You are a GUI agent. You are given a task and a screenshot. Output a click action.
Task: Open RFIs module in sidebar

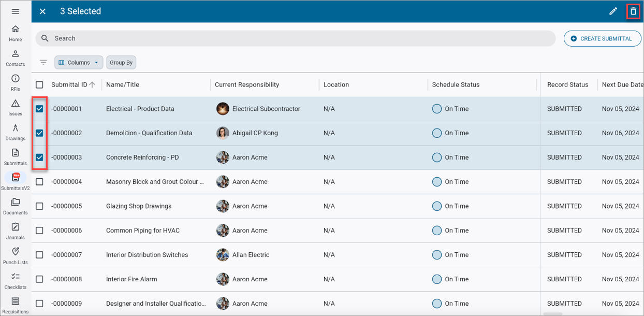click(x=16, y=83)
